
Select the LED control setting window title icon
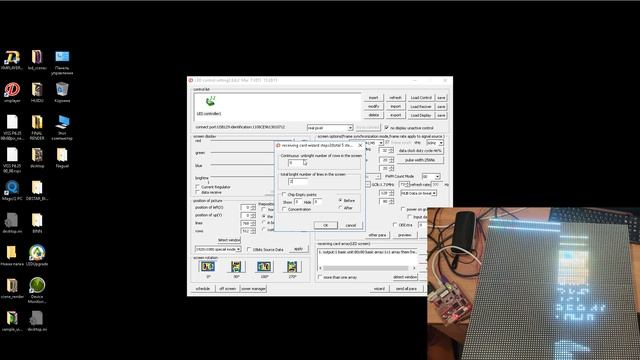point(191,80)
